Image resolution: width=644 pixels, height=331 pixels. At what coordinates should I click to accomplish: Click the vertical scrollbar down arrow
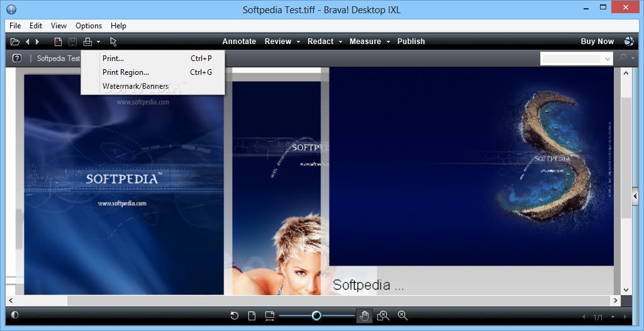(626, 289)
